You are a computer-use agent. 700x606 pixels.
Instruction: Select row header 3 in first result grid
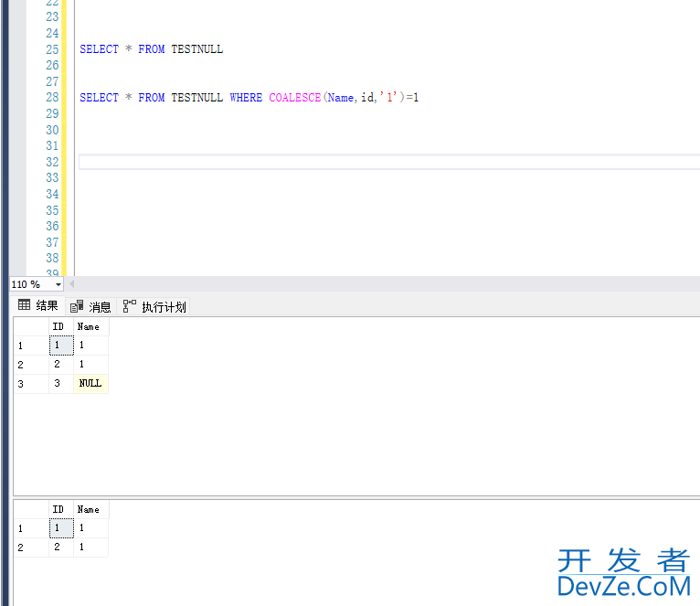(x=31, y=384)
